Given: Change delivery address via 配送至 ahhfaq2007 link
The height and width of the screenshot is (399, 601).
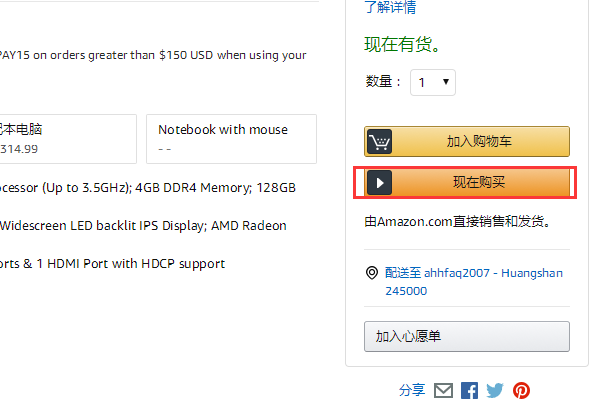Looking at the screenshot, I should (x=474, y=273).
